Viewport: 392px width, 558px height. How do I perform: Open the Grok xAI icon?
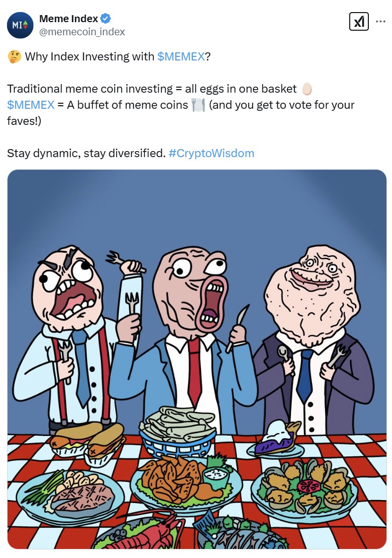(x=359, y=21)
